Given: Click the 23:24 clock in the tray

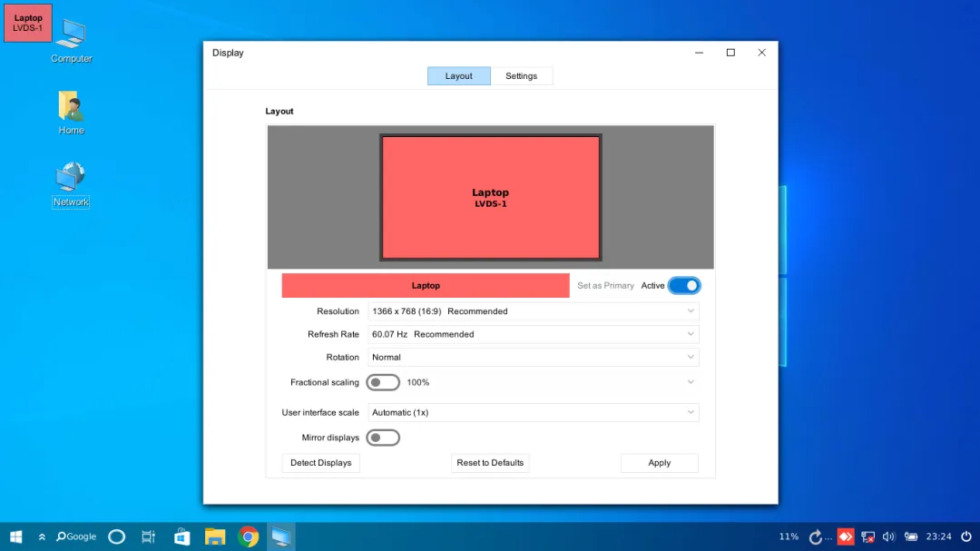Looking at the screenshot, I should (x=939, y=536).
